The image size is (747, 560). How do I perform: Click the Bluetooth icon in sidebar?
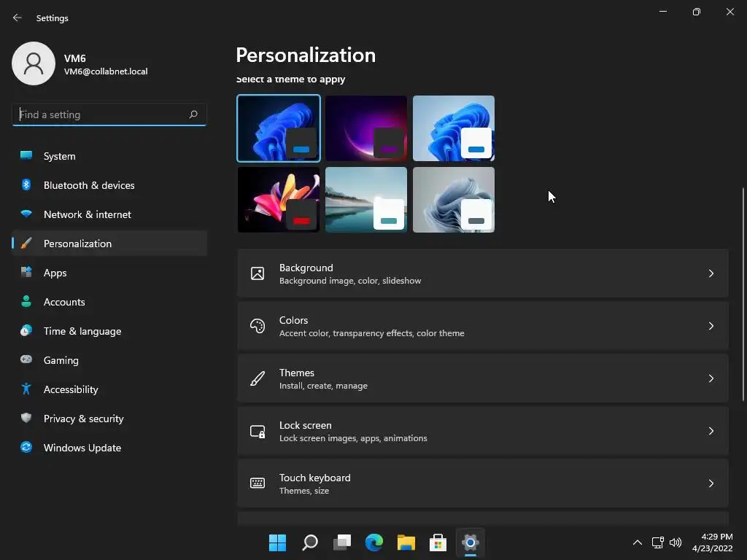pyautogui.click(x=26, y=184)
